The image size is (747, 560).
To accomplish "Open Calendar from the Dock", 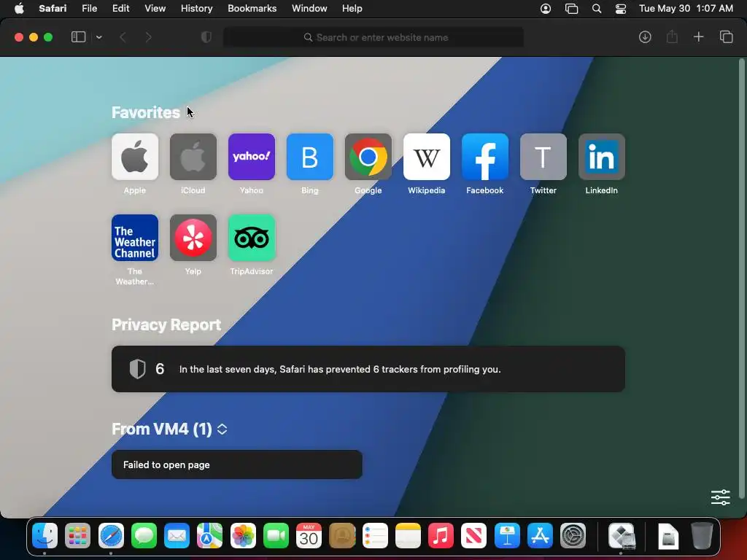I will 309,536.
